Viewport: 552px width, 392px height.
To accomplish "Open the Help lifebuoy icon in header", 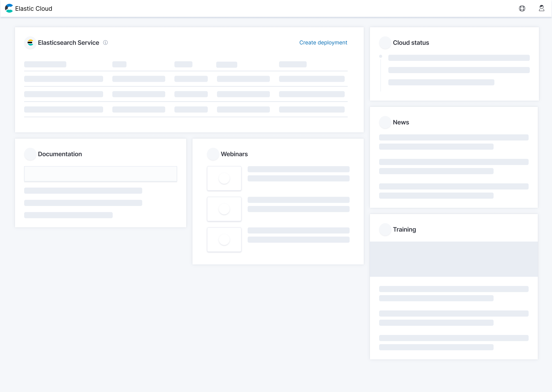I will [x=522, y=8].
